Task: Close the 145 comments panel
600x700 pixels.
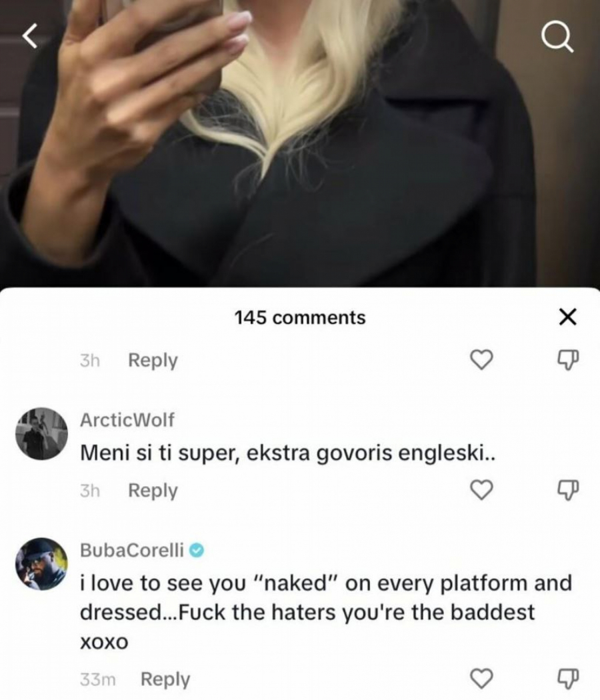Action: pyautogui.click(x=567, y=317)
